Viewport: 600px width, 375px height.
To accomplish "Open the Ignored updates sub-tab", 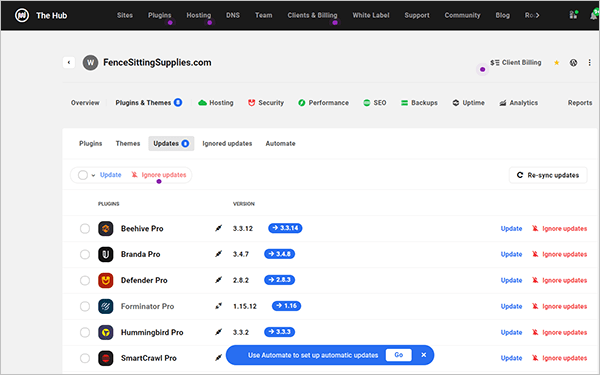I will [227, 143].
